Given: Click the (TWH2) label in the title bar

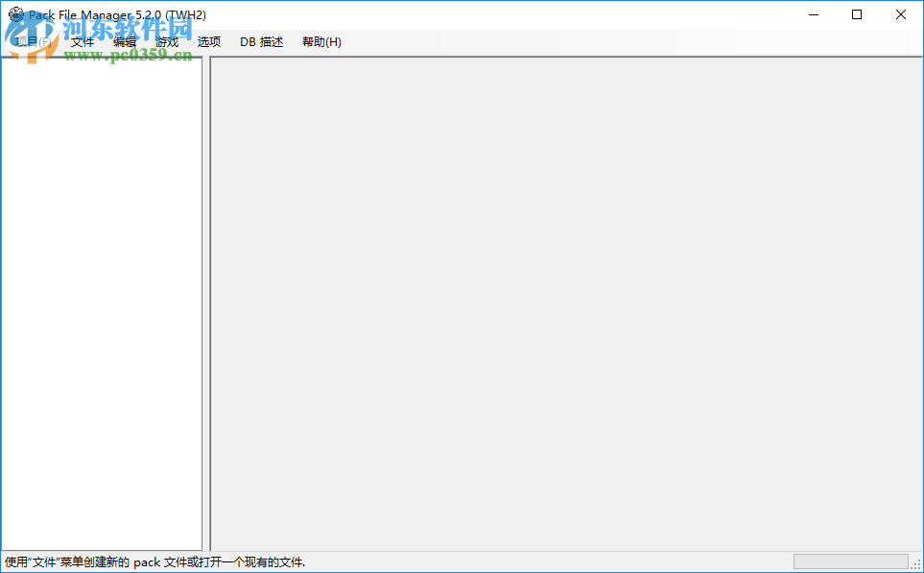Looking at the screenshot, I should tap(187, 14).
